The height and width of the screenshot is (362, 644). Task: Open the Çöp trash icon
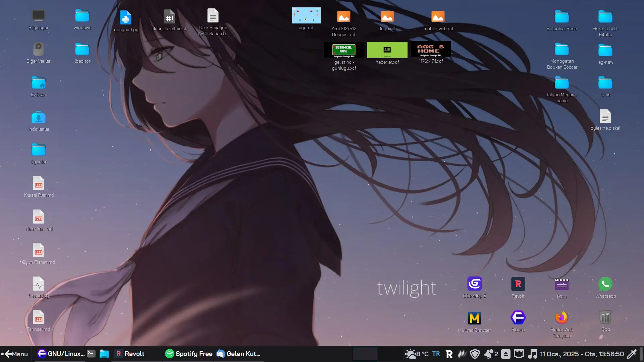click(x=605, y=321)
